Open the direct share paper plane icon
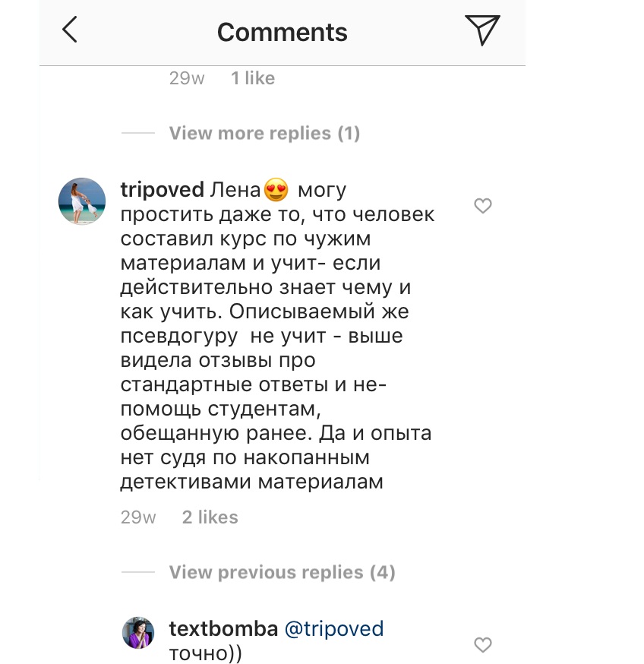 pos(481,31)
